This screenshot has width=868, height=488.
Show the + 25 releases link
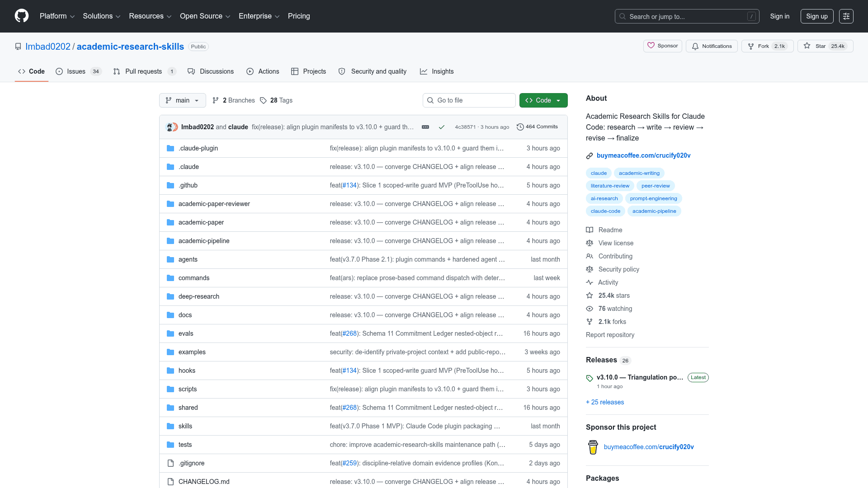tap(605, 402)
